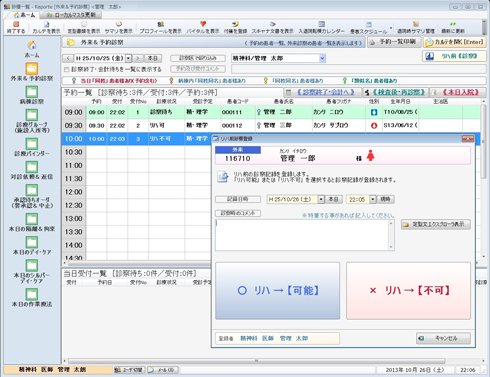Click the 最新に更新 refresh icon

453,27
